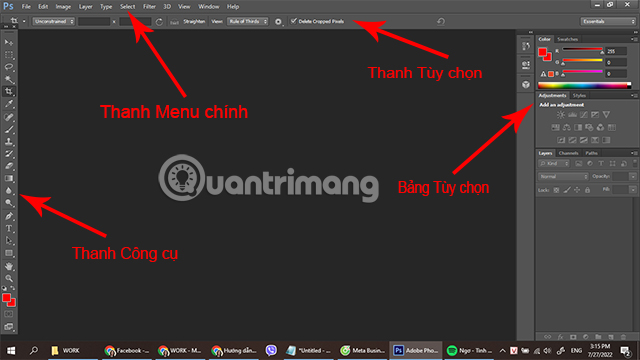This screenshot has height=360, width=640.
Task: Add a Levels adjustment
Action: (x=572, y=115)
